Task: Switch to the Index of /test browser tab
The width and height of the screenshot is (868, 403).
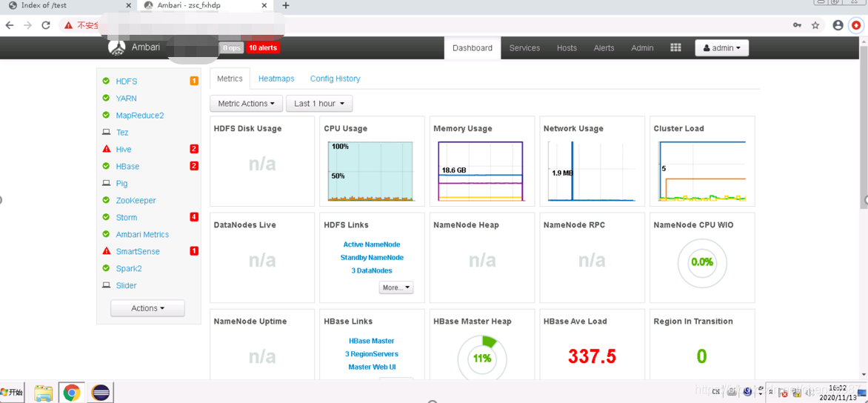Action: pos(69,5)
